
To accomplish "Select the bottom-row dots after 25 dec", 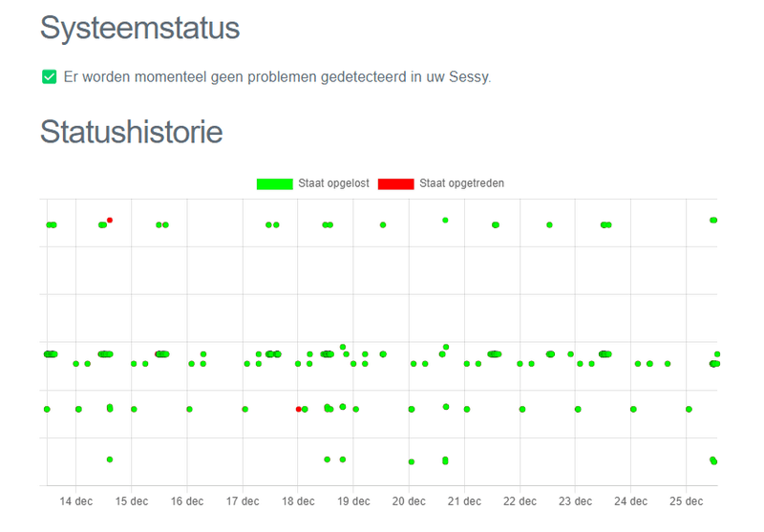I will [713, 460].
